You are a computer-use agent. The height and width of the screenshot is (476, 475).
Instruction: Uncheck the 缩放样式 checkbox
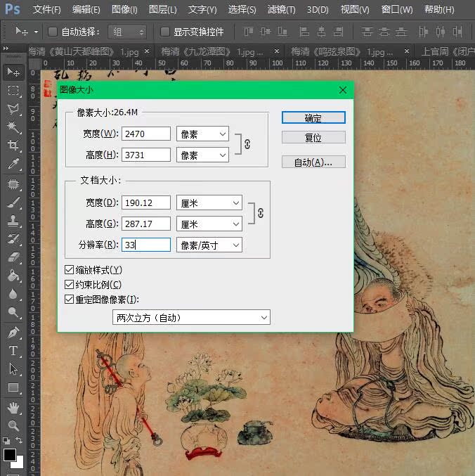(69, 269)
